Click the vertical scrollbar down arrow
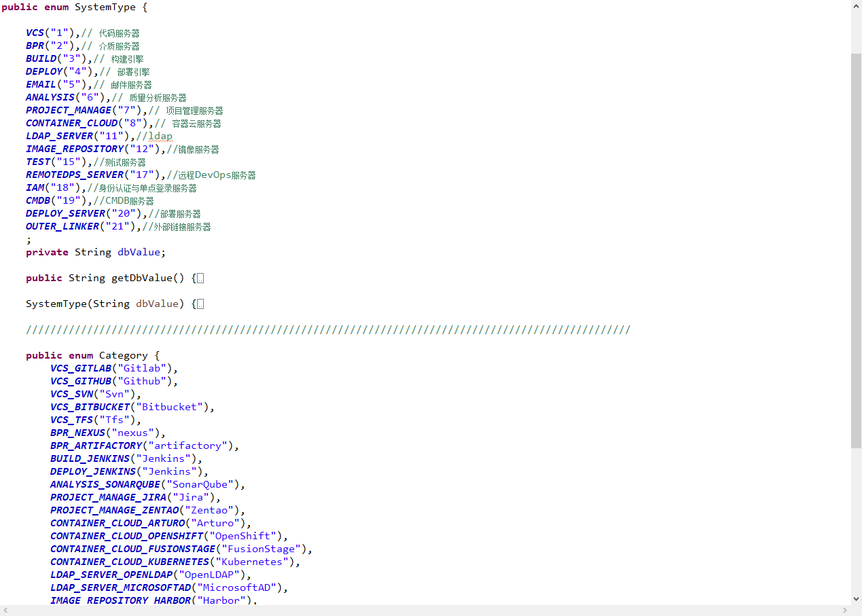Screen dimensions: 862x616 pos(856,599)
